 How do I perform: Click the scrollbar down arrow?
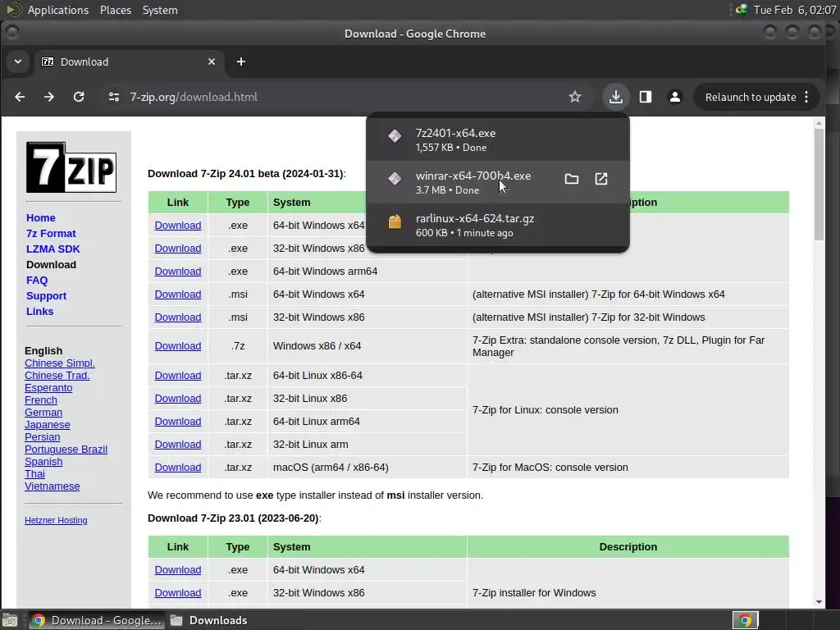[x=819, y=602]
